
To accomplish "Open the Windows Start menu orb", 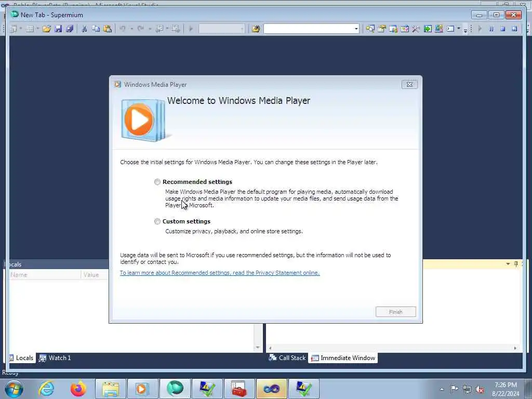I will [14, 389].
